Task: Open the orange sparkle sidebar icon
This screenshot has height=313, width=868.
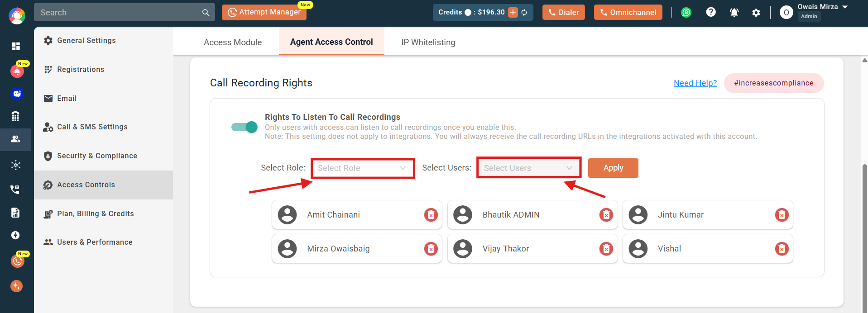Action: coord(16,286)
